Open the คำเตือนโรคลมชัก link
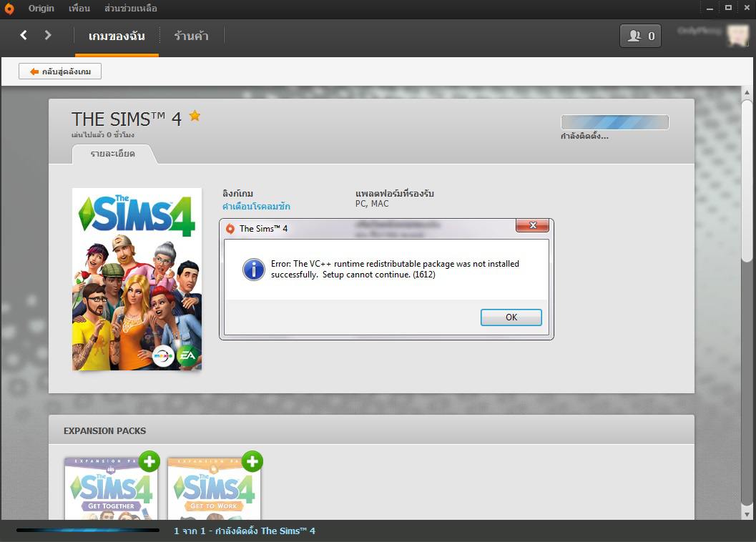The height and width of the screenshot is (542, 756). click(256, 207)
